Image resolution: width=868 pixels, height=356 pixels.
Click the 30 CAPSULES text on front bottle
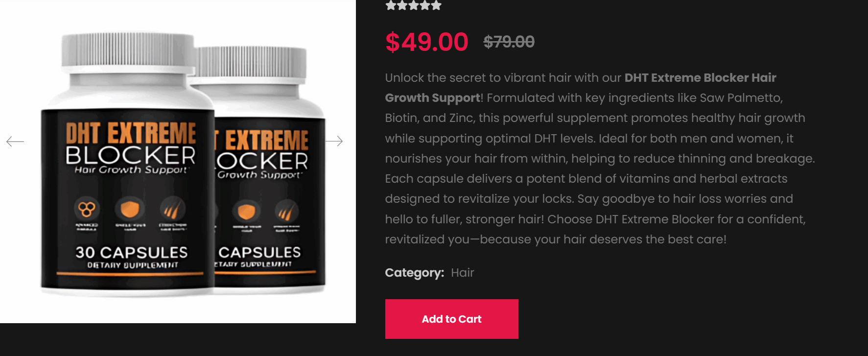pyautogui.click(x=131, y=252)
